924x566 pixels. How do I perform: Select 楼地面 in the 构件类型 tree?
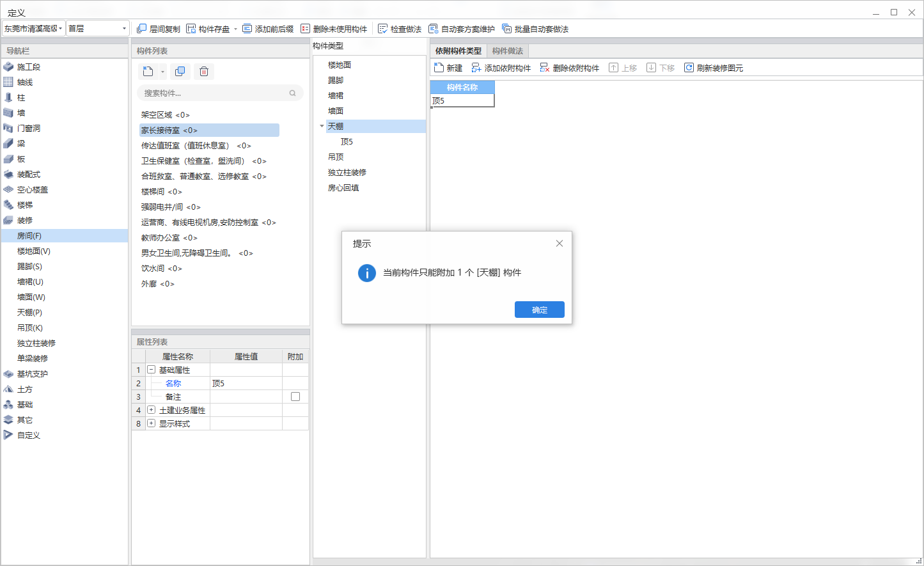[x=340, y=65]
